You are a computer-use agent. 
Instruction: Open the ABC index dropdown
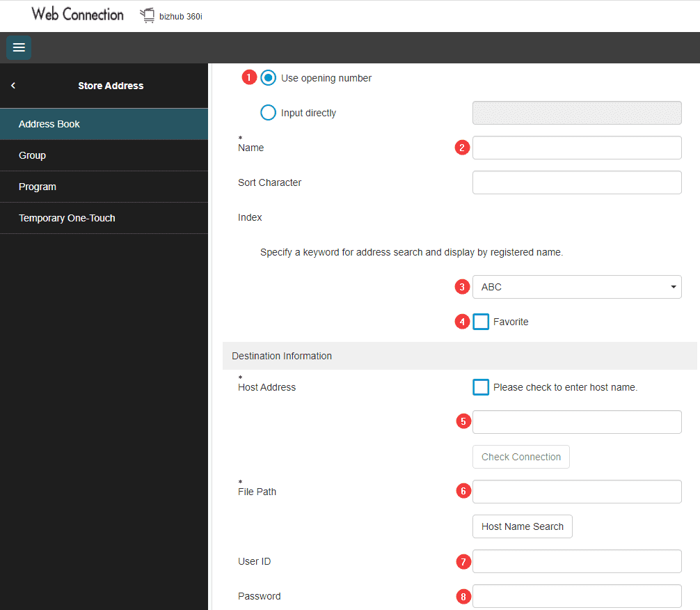[577, 287]
